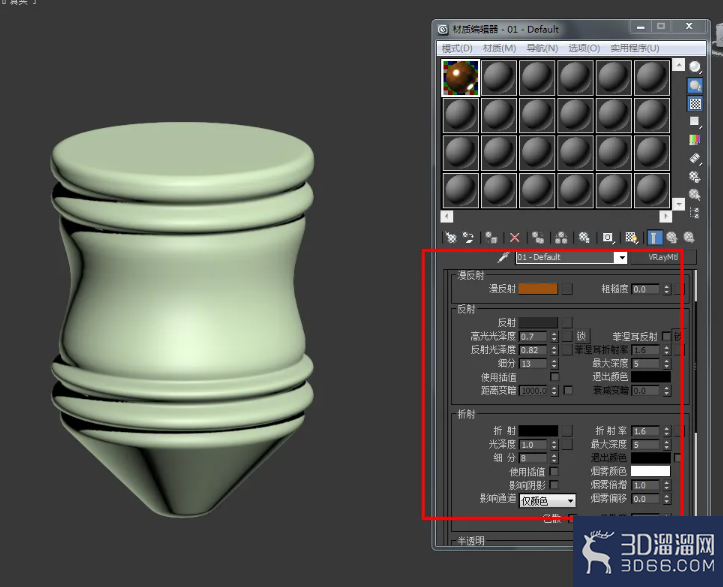Viewport: 723px width, 587px height.
Task: Click the 漫反射 map slot button
Action: 567,289
